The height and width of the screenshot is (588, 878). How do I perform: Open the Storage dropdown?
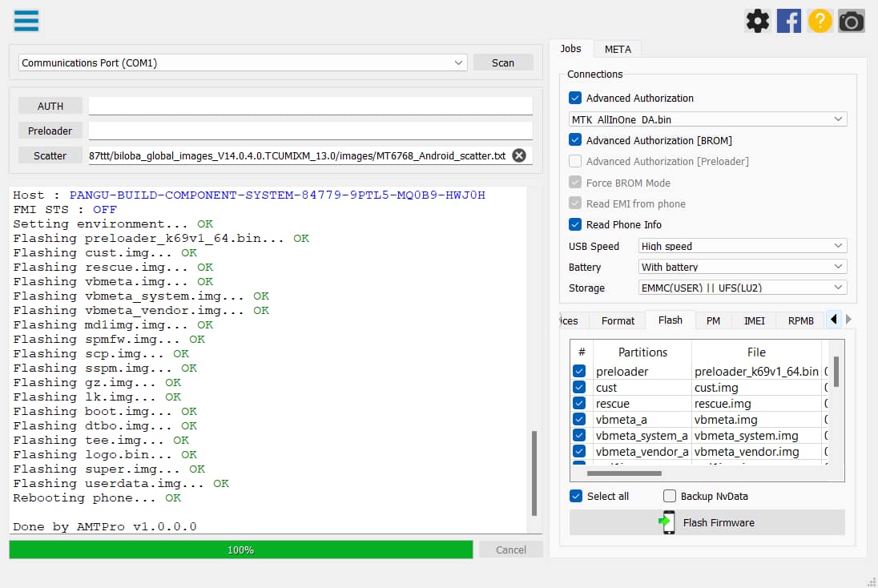pos(743,288)
